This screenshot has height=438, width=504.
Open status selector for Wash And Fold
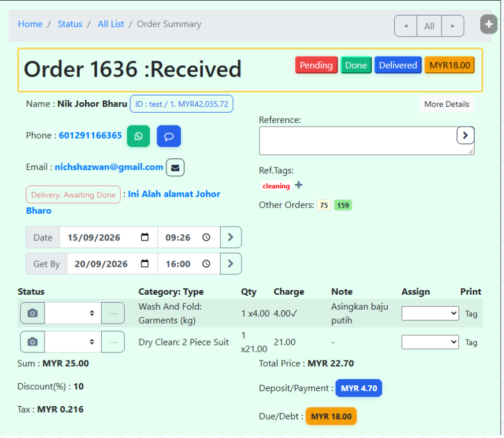tap(73, 313)
